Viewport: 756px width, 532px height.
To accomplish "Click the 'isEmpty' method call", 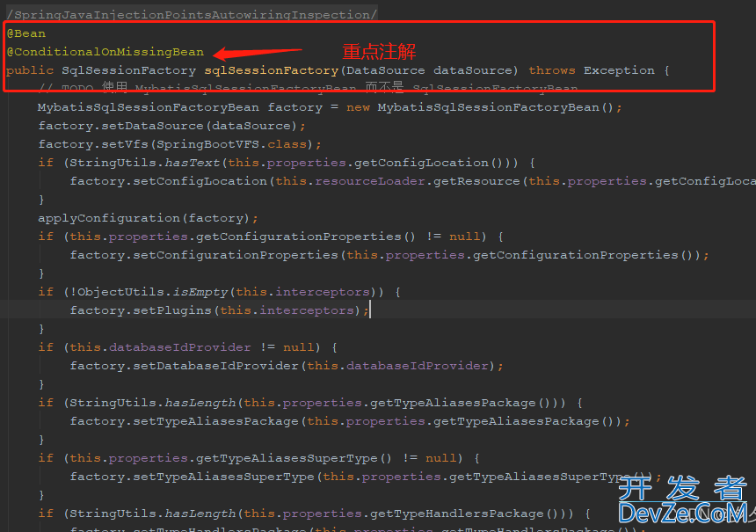I will [200, 292].
